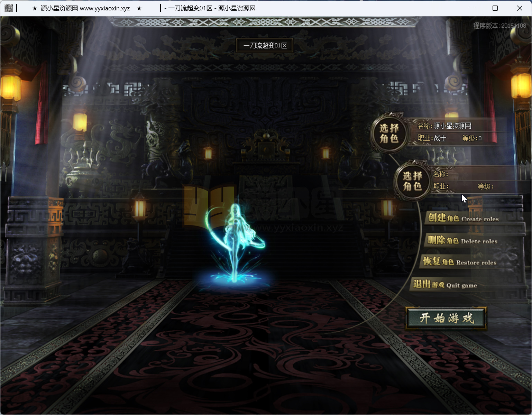Maximize the game window
Viewport: 532px width, 415px height.
(495, 8)
